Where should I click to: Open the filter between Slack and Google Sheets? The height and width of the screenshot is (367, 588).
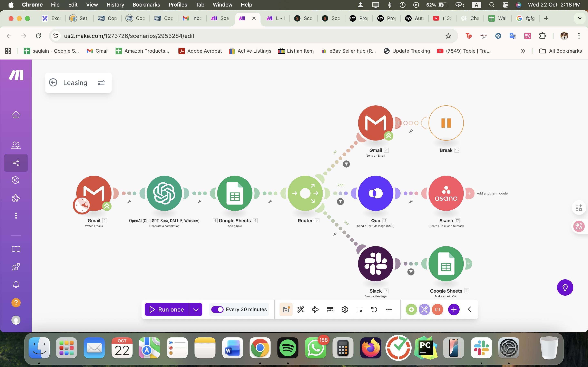[x=410, y=272]
